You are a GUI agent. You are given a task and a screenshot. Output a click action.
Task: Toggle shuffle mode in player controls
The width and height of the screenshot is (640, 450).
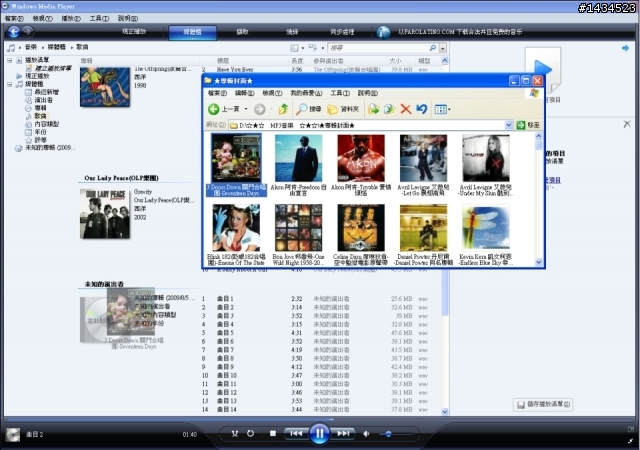pos(235,433)
